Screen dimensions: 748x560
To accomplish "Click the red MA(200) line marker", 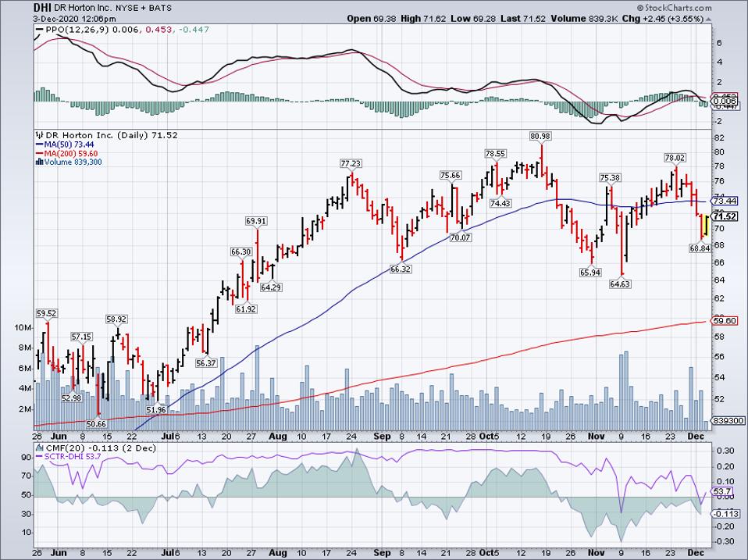I will [39, 154].
